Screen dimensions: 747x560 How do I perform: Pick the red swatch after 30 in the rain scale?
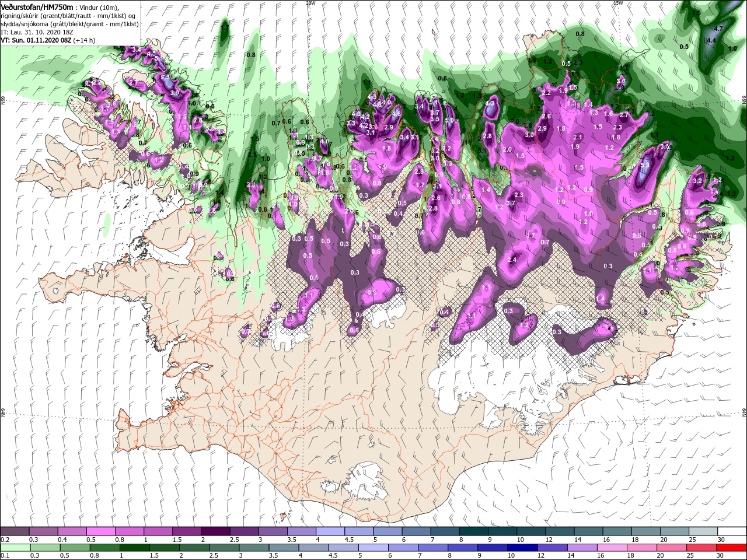(732, 548)
